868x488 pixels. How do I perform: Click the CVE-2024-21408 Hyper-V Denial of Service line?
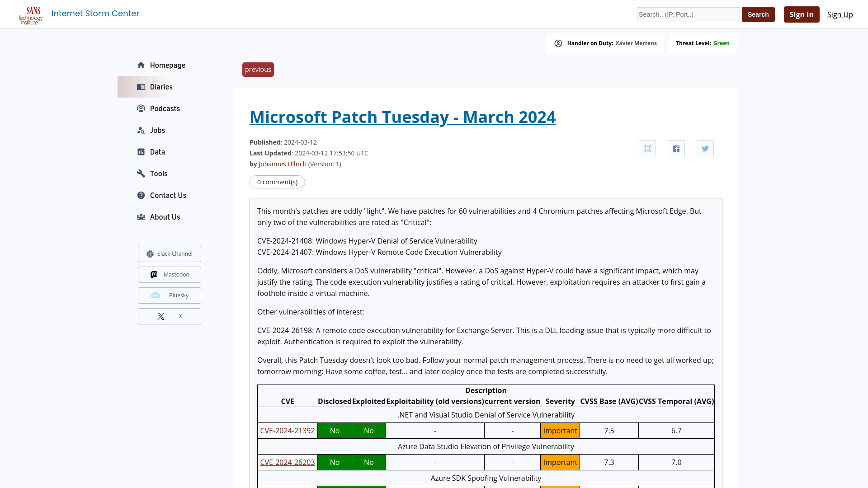click(367, 241)
